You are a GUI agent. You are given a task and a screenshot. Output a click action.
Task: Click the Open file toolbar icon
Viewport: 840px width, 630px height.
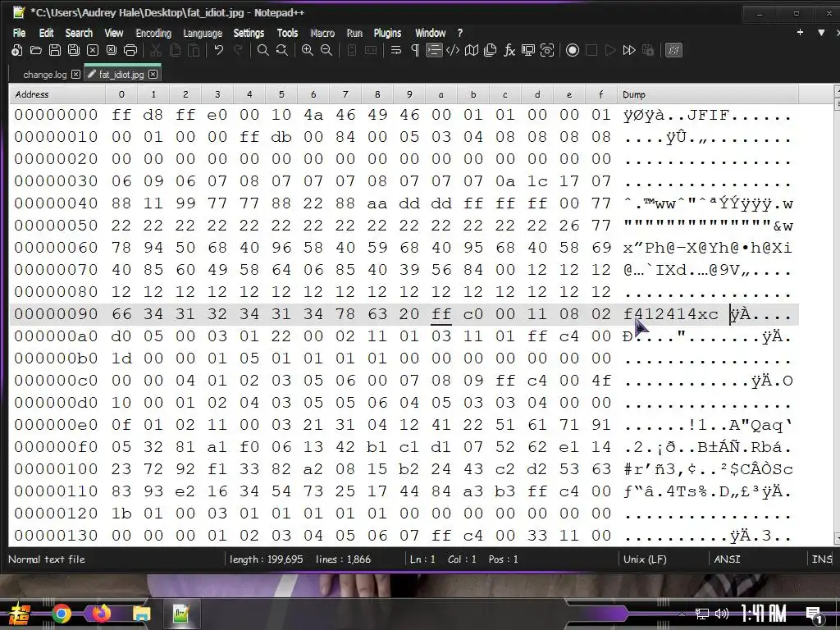coord(36,50)
